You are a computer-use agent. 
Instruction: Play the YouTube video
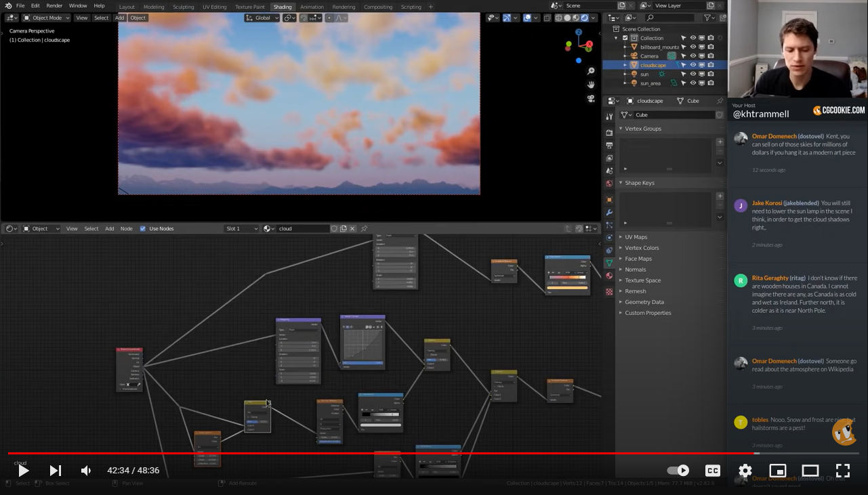pyautogui.click(x=23, y=471)
